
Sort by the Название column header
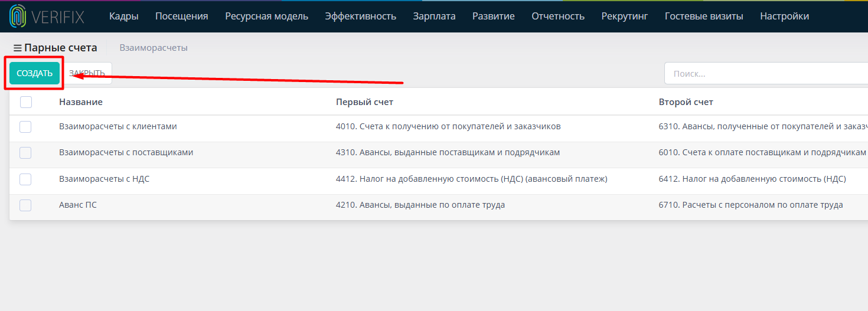(x=81, y=102)
